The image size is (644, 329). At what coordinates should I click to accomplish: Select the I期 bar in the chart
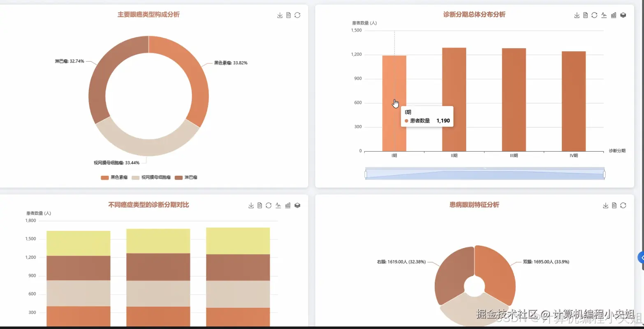[394, 104]
